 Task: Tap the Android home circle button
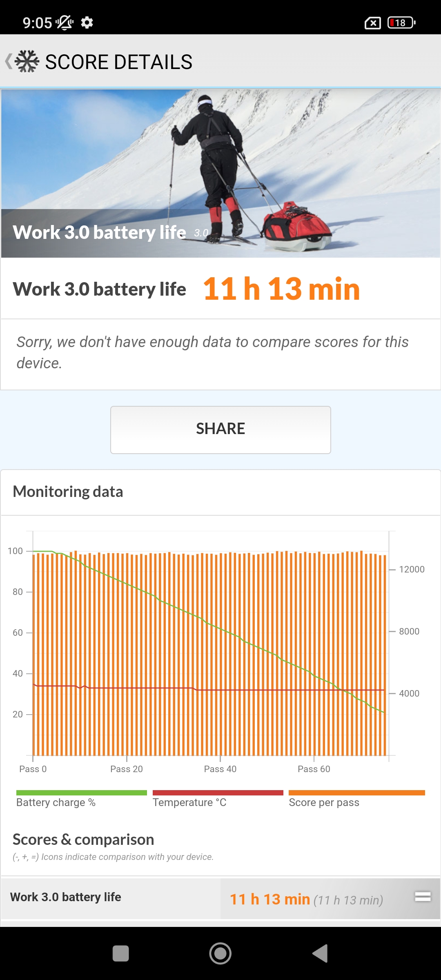220,953
